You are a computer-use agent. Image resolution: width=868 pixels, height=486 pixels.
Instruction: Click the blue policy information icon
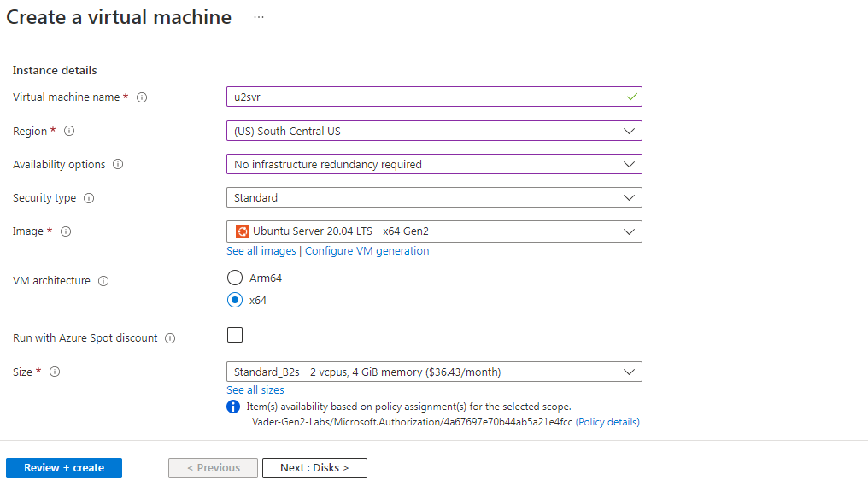(233, 407)
